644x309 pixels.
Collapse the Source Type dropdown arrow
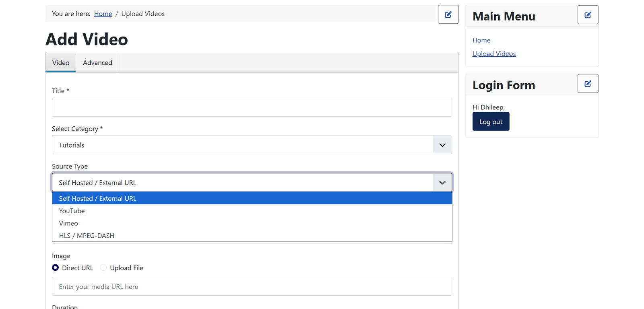442,183
